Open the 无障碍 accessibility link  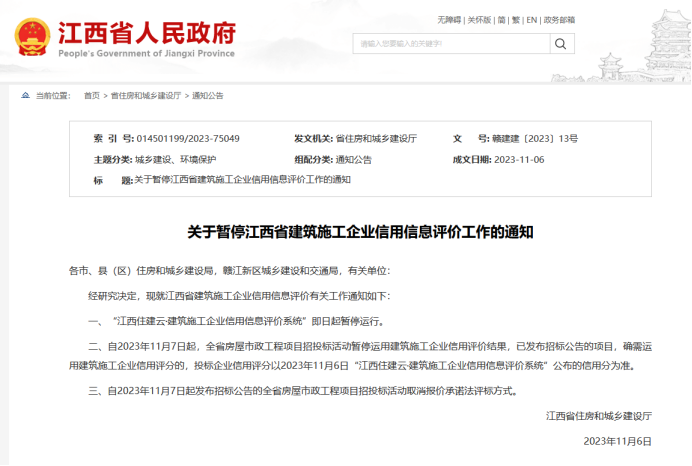point(449,20)
